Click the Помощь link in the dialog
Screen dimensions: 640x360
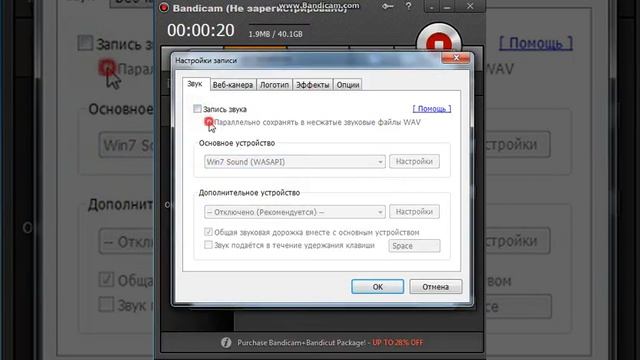[432, 109]
